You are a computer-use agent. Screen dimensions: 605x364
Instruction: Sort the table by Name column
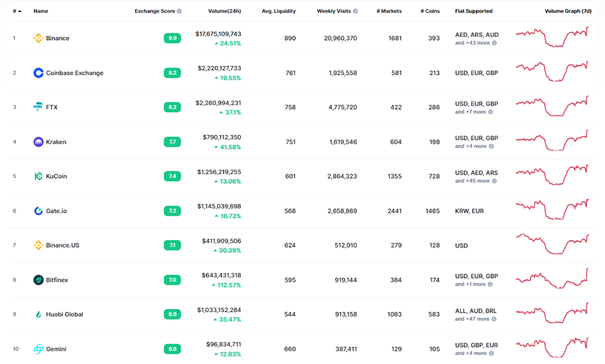click(x=40, y=11)
